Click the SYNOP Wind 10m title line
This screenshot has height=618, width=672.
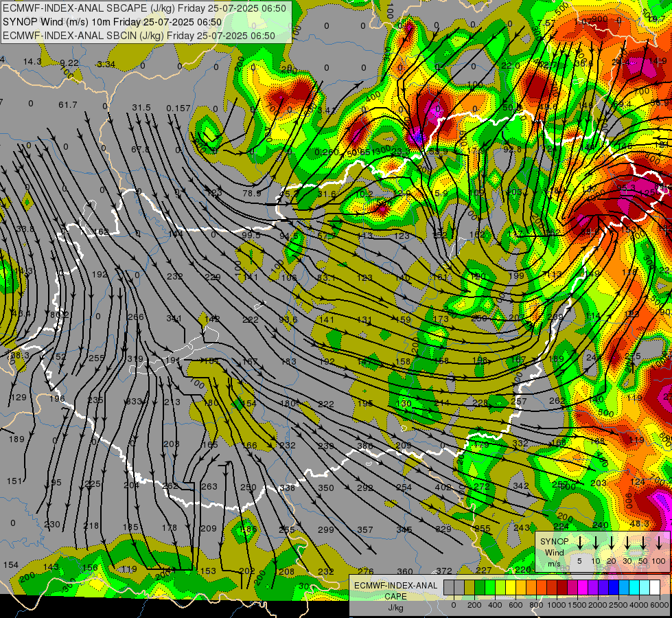tap(113, 22)
